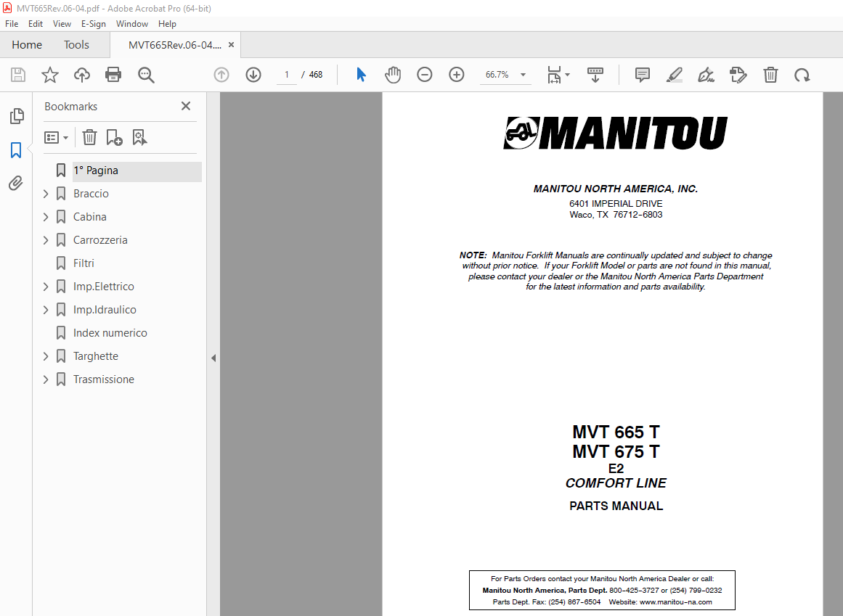Find the current bookmark
This screenshot has height=616, width=843.
(140, 137)
